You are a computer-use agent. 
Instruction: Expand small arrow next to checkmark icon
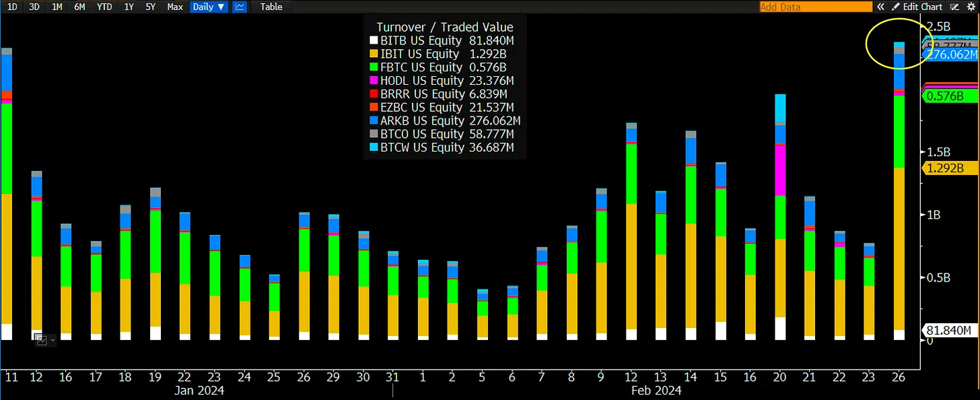click(53, 341)
